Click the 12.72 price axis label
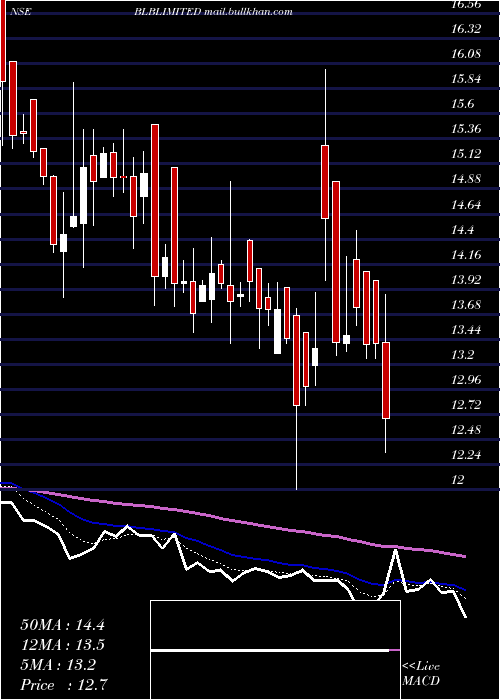The height and width of the screenshot is (700, 500). click(467, 405)
